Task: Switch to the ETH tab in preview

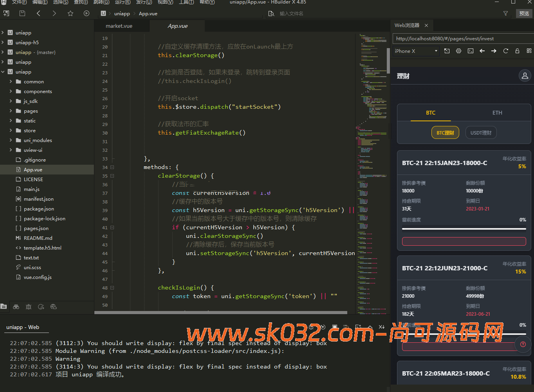Action: pos(497,113)
